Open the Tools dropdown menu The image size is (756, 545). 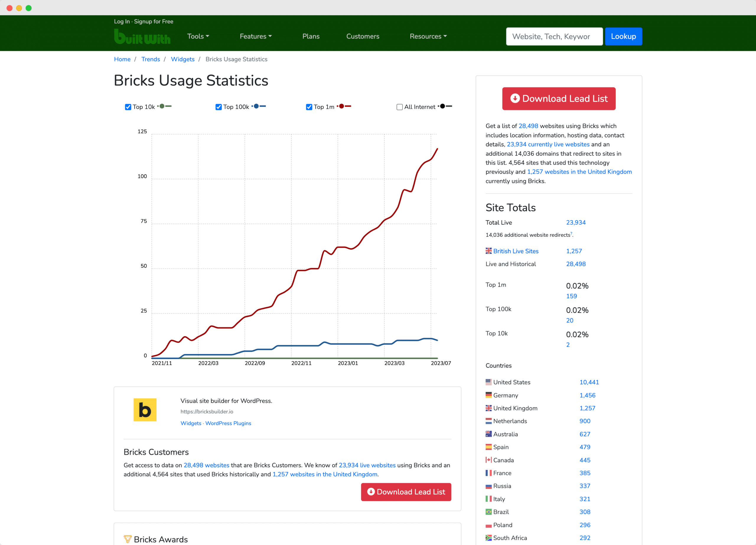(198, 36)
